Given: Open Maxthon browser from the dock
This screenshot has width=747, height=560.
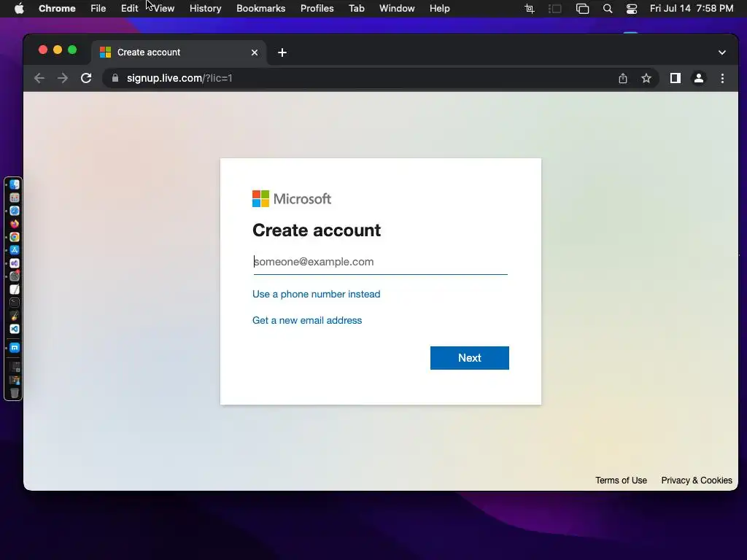Looking at the screenshot, I should pyautogui.click(x=15, y=348).
